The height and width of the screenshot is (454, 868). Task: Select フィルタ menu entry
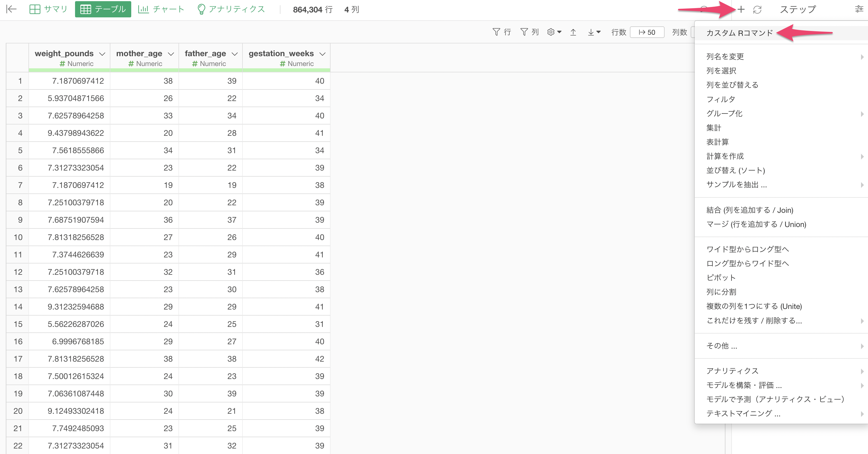(x=781, y=99)
